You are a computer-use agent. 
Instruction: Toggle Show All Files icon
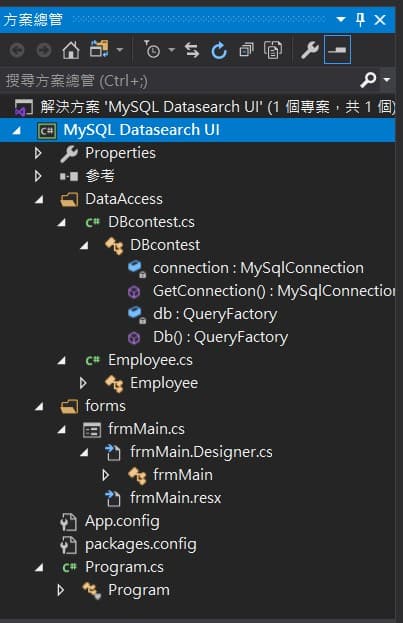[273, 50]
